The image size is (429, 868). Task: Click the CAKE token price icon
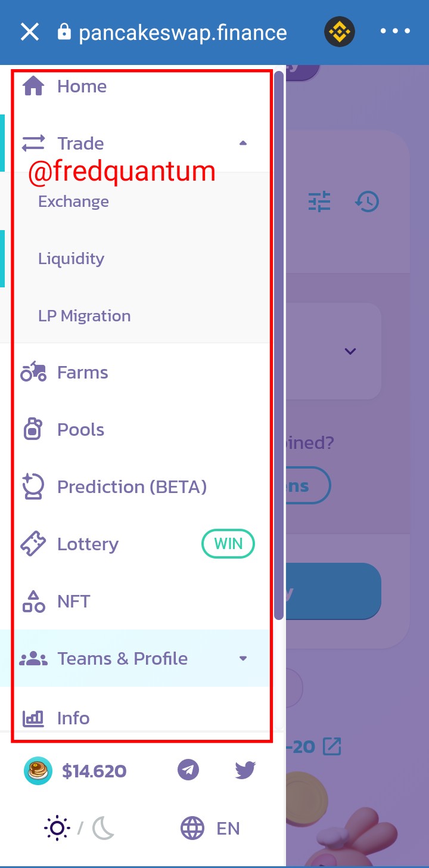point(38,771)
